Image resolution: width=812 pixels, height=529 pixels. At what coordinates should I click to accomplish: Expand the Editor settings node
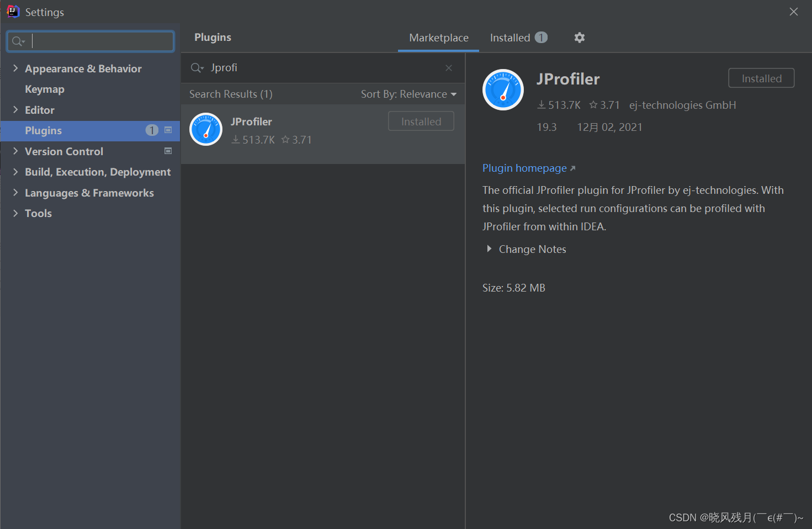click(15, 109)
